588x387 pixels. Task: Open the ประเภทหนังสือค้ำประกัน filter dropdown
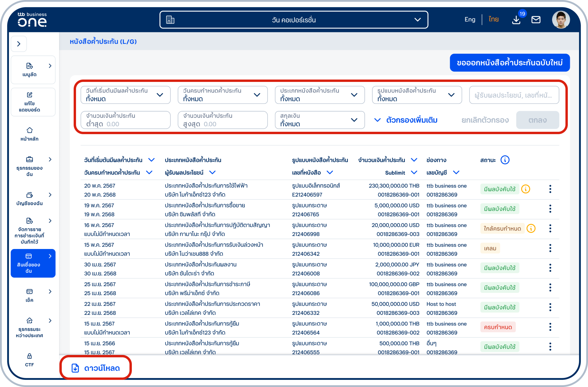click(x=320, y=95)
